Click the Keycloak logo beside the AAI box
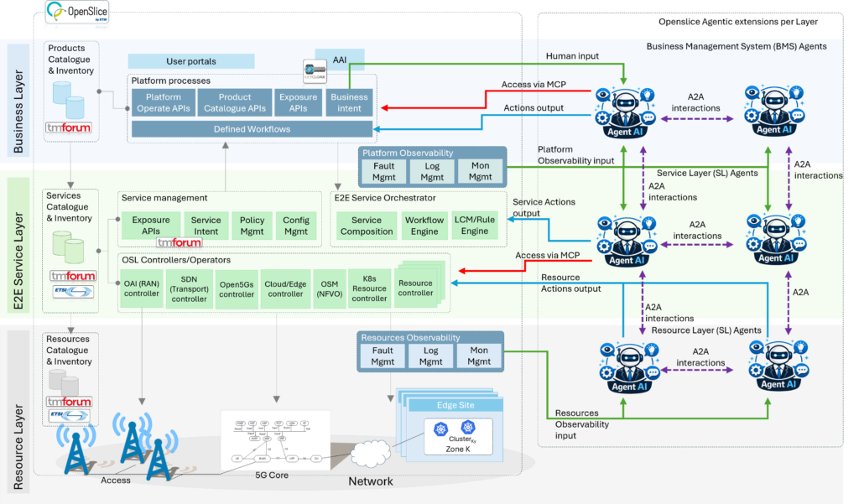This screenshot has height=504, width=859. coord(313,66)
